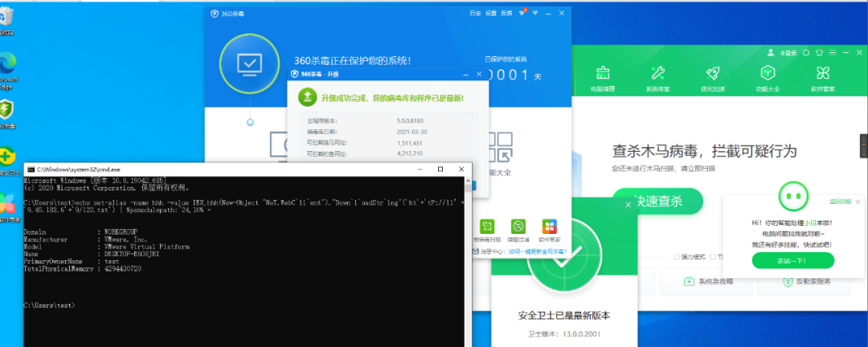Close the Safe Guard update popup

tap(628, 205)
